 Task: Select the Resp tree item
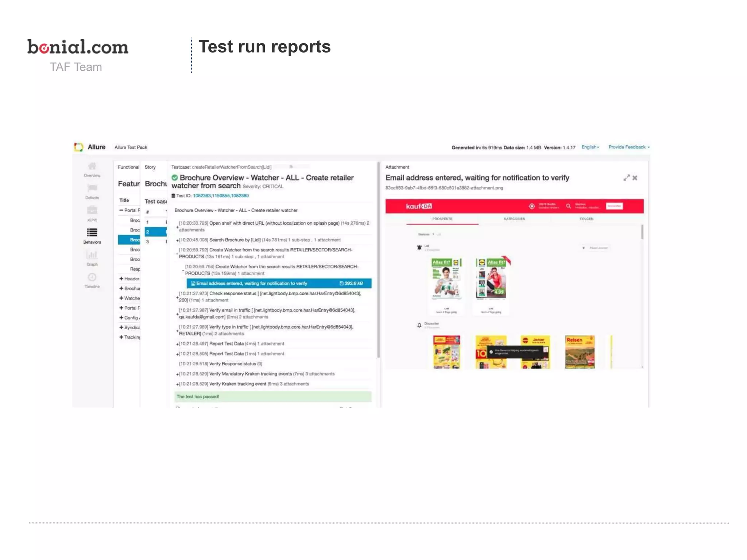[135, 269]
